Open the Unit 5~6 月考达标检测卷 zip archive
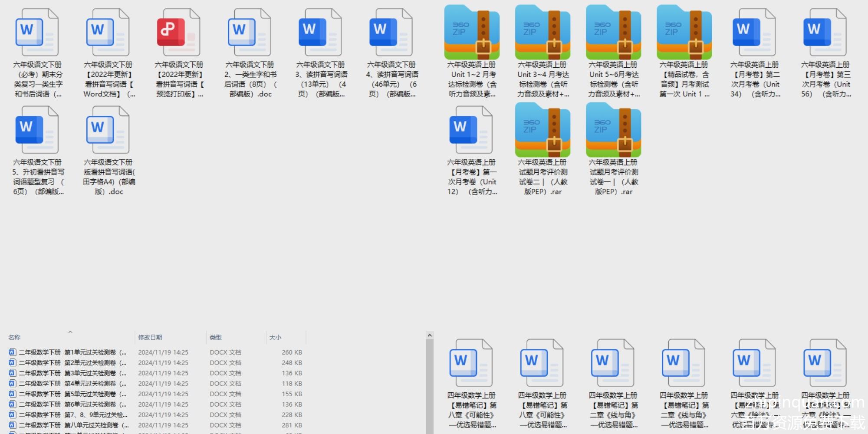 [613, 33]
